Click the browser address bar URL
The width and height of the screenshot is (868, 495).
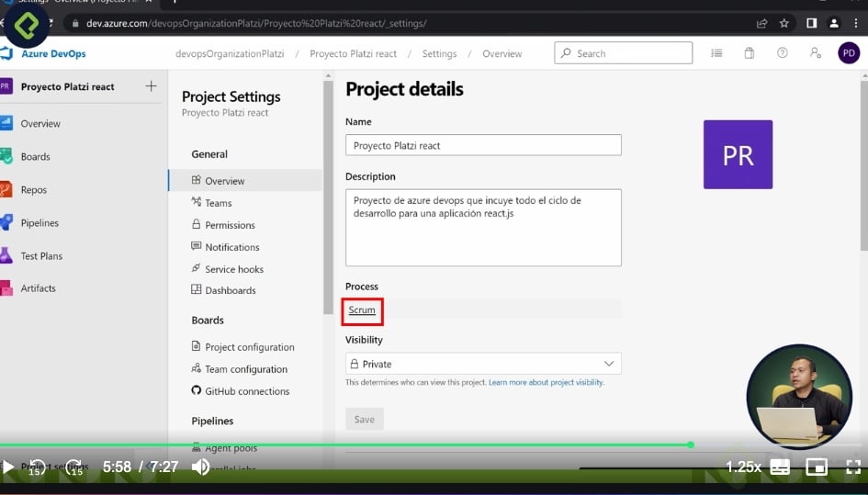256,23
